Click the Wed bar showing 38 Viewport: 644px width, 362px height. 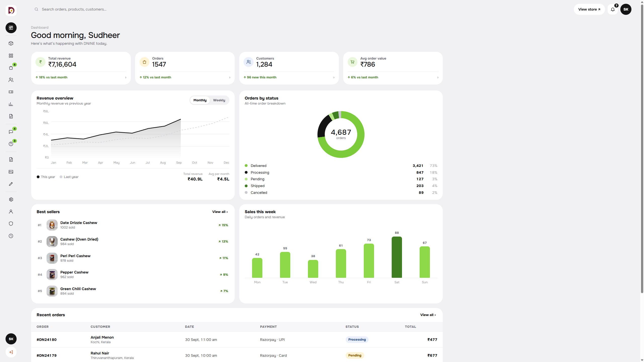pos(313,269)
